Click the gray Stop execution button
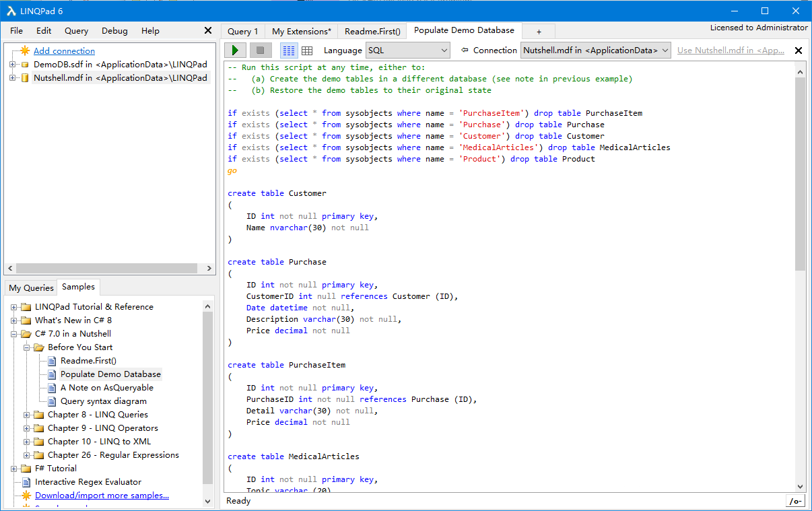The width and height of the screenshot is (812, 511). coord(261,50)
